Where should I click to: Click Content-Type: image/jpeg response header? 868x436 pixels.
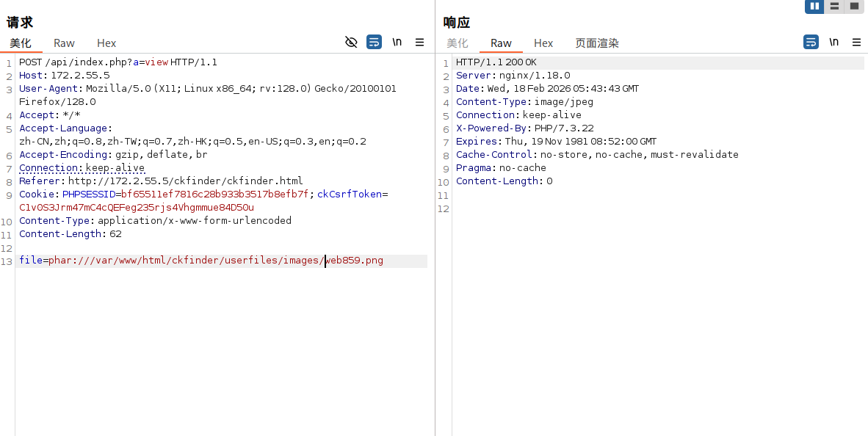click(x=525, y=102)
